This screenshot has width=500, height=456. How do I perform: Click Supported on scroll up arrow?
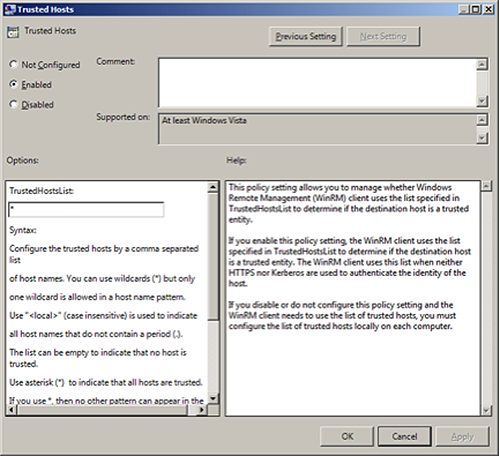pyautogui.click(x=482, y=120)
